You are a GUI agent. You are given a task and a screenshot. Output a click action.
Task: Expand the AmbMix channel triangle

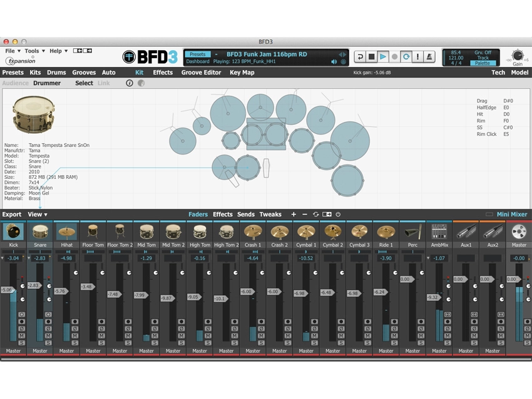pos(428,258)
